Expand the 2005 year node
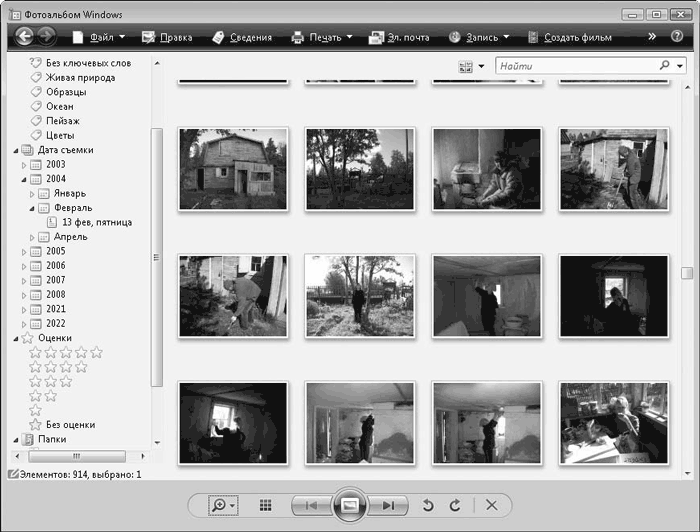The width and height of the screenshot is (700, 532). pos(24,252)
